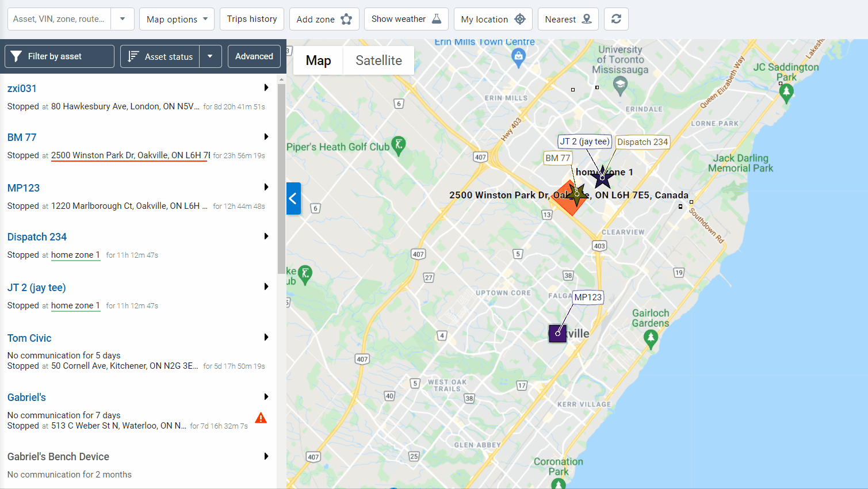Refresh asset locations
This screenshot has height=489, width=868.
tap(615, 19)
